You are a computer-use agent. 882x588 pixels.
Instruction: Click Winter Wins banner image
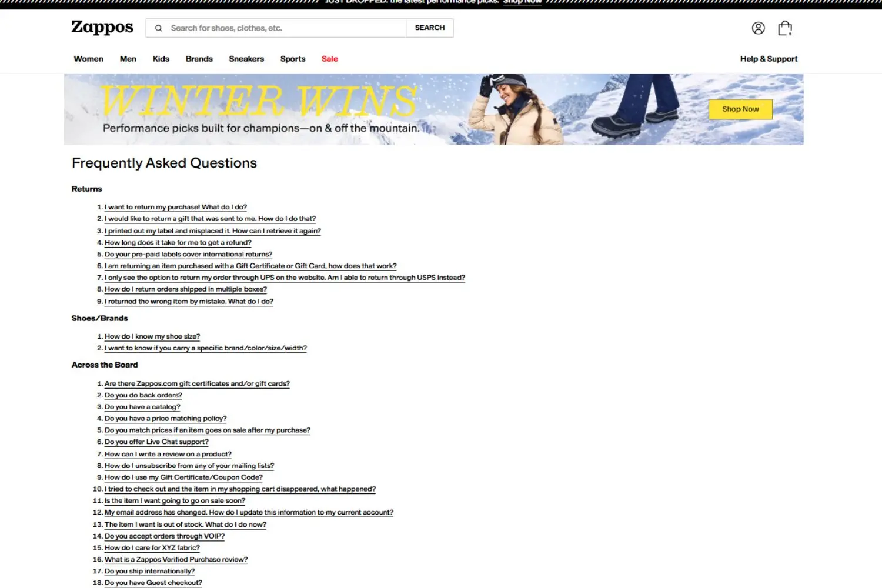pos(433,109)
